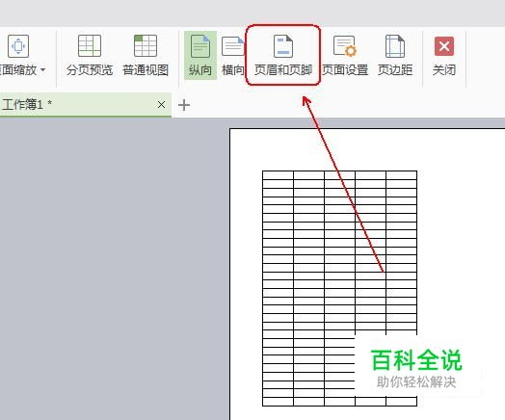Select portrait orientation (纵向)

click(x=200, y=55)
